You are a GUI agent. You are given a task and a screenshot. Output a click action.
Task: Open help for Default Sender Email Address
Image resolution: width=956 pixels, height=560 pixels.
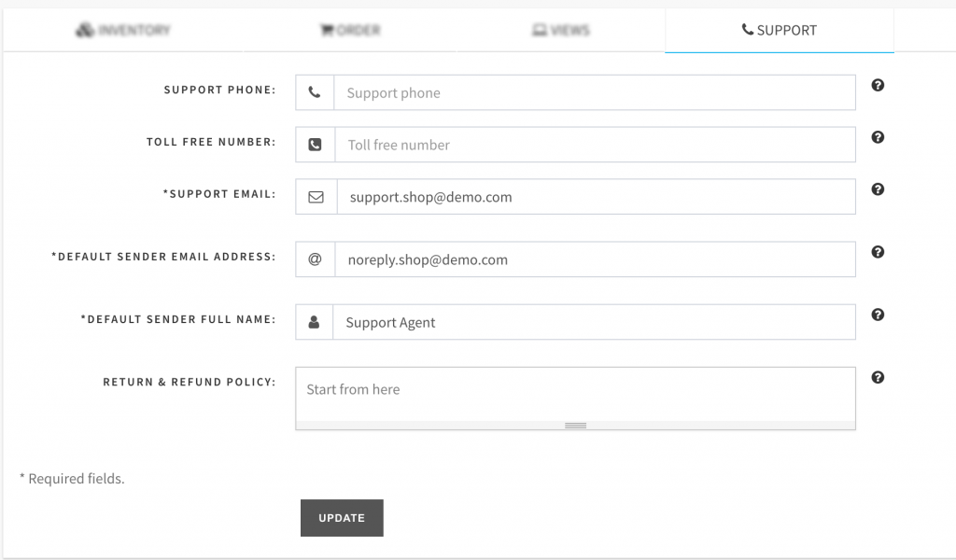878,252
